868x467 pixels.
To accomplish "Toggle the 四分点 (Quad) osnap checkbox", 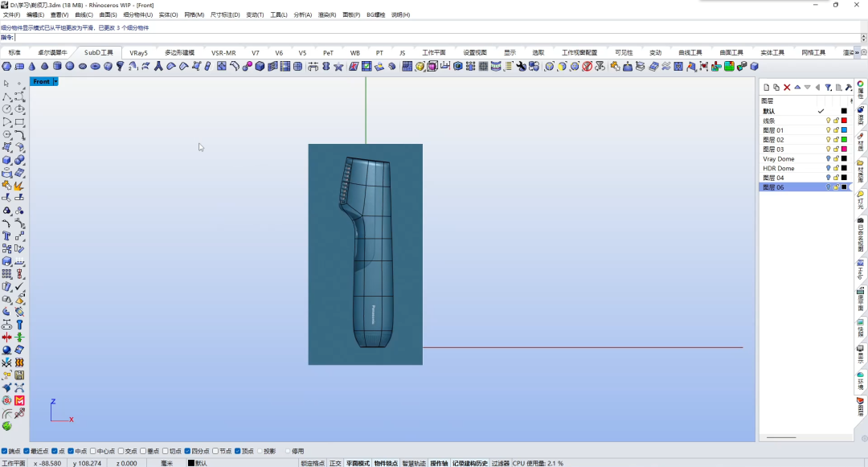I will tap(187, 451).
